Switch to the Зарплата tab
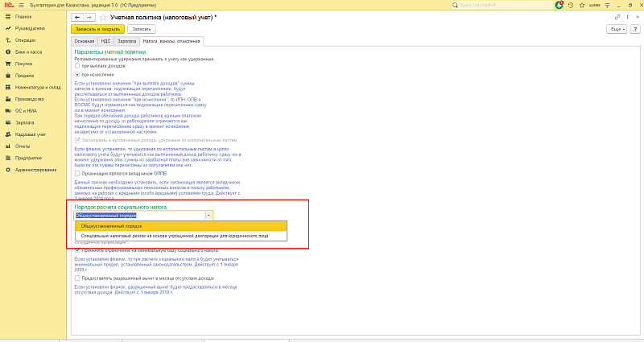644x342 pixels. 126,40
